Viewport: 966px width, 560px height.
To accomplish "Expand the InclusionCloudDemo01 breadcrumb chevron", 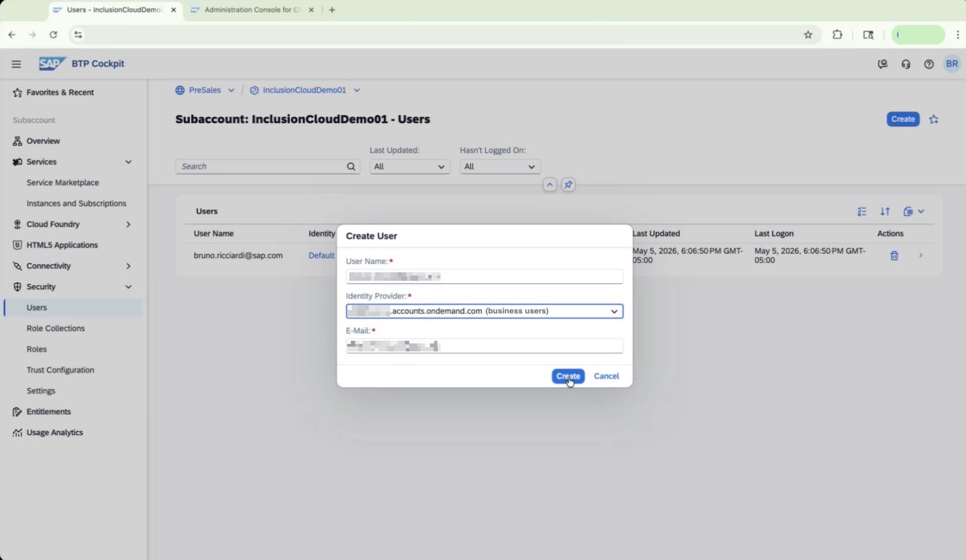I will (x=357, y=91).
